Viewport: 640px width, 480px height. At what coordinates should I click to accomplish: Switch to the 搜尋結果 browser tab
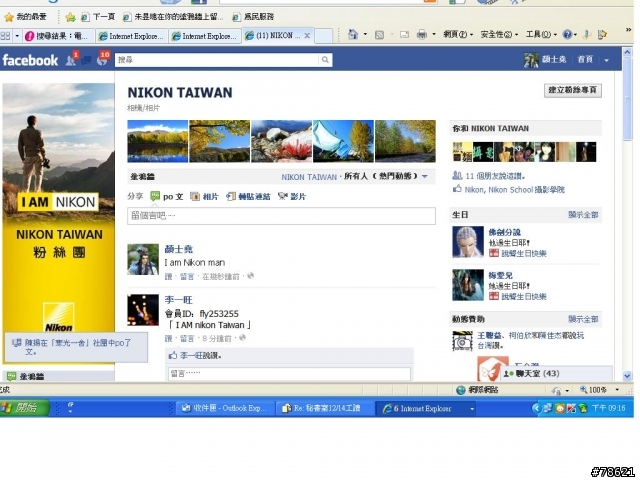58,36
